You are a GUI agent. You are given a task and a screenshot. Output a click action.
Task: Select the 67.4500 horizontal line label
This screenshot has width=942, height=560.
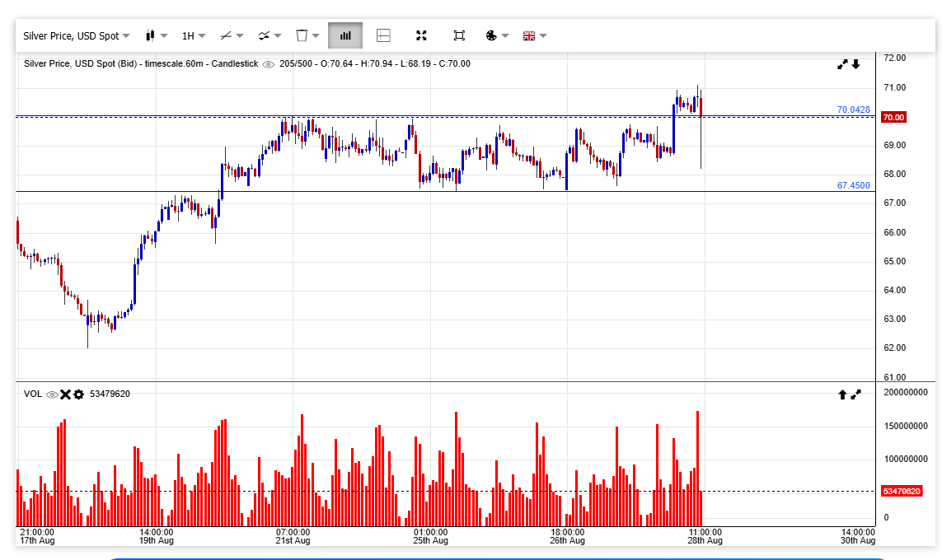pyautogui.click(x=853, y=185)
